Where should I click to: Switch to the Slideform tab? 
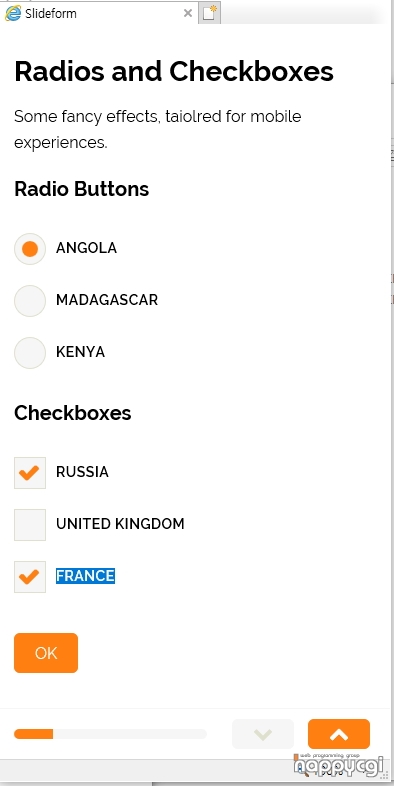coord(98,14)
